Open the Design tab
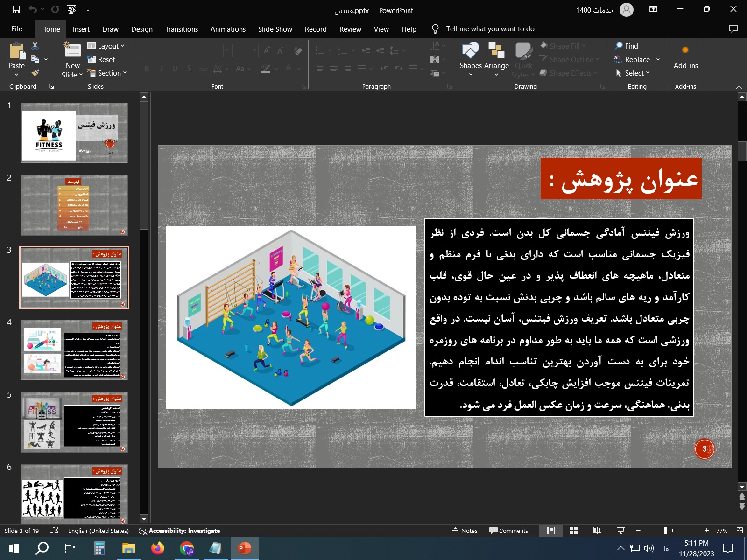The image size is (747, 560). pos(141,29)
